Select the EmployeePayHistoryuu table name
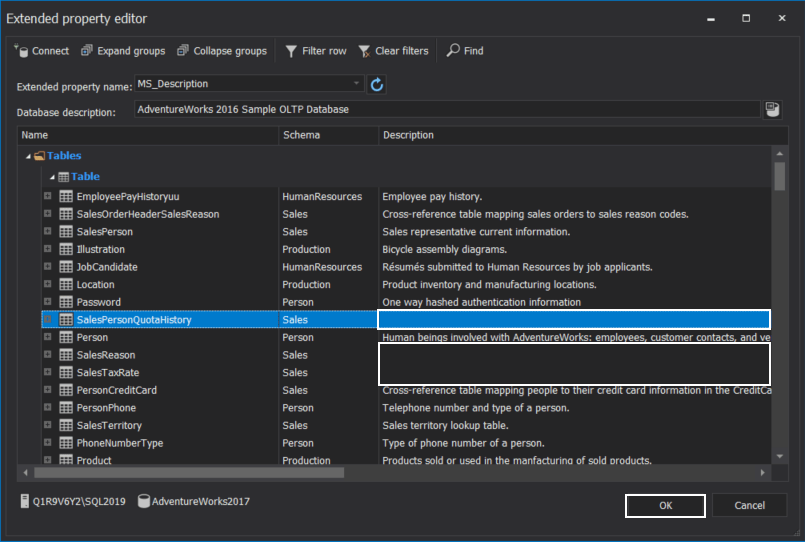Image resolution: width=805 pixels, height=542 pixels. [x=128, y=197]
